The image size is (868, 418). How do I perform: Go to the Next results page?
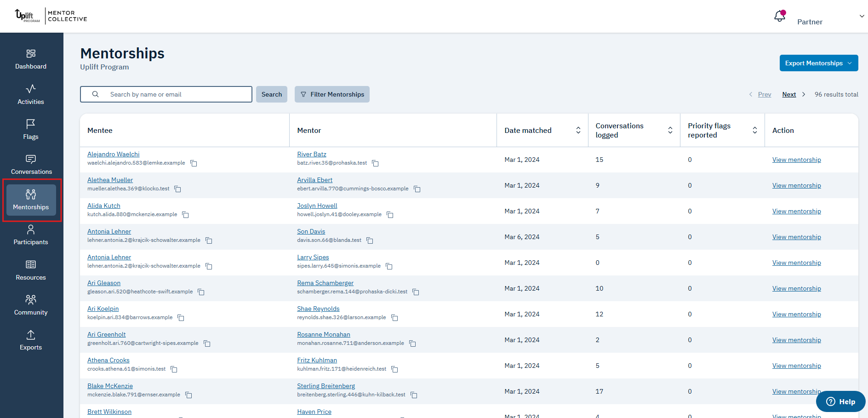coord(789,94)
